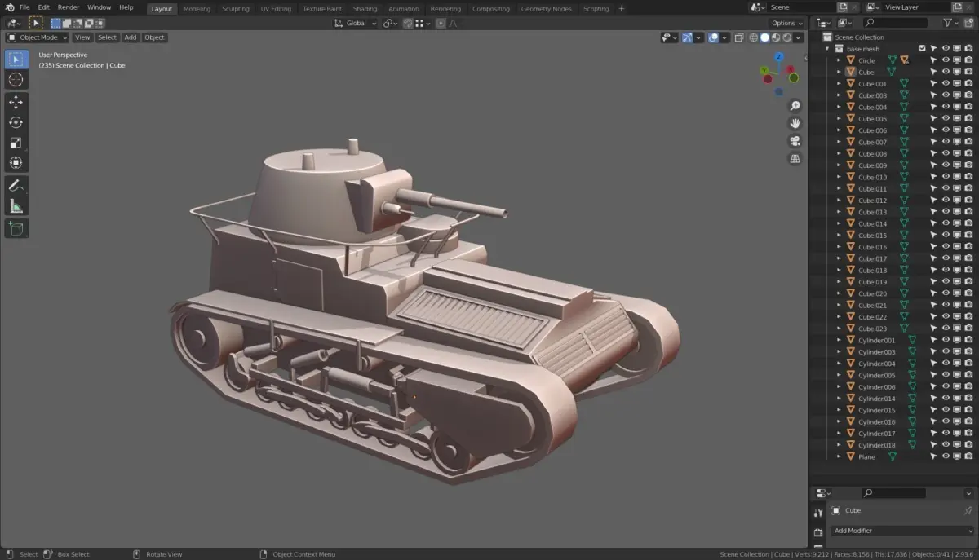Expand the Cube.001 tree row
The image size is (979, 560).
839,84
